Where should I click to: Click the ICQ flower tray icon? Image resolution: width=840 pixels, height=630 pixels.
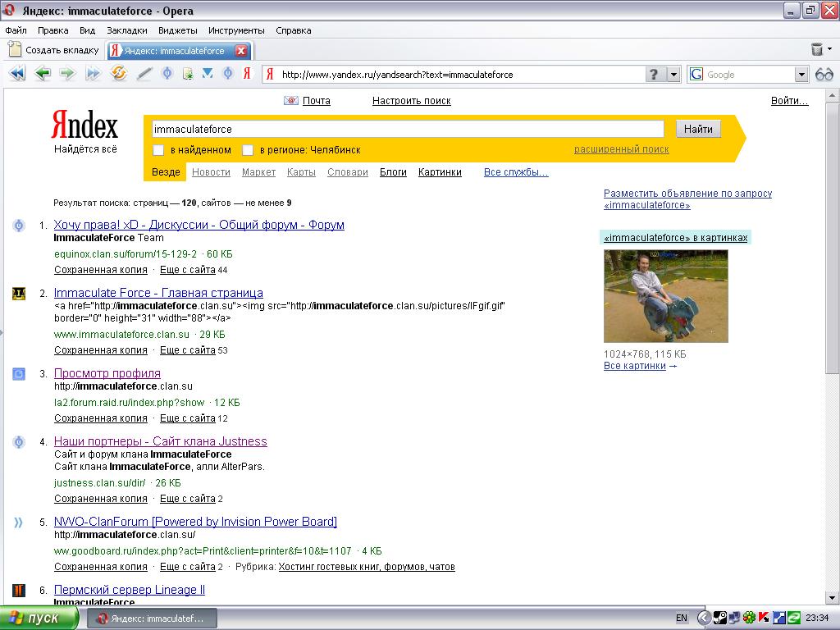[749, 618]
